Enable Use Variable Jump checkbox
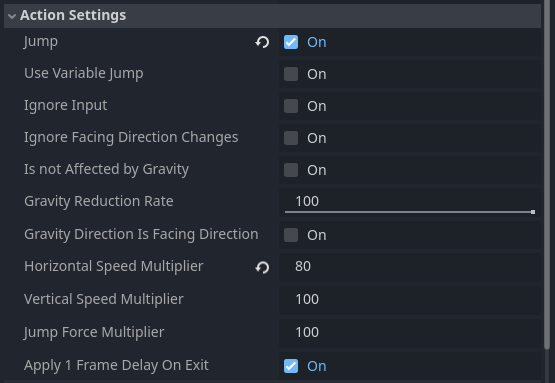This screenshot has width=555, height=383. coord(291,74)
